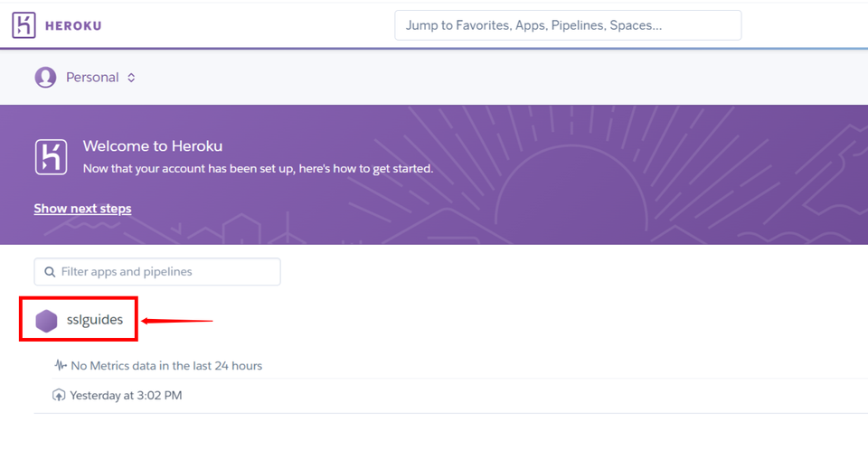Image resolution: width=868 pixels, height=450 pixels.
Task: Click the deploy upload cloud icon
Action: click(x=60, y=395)
